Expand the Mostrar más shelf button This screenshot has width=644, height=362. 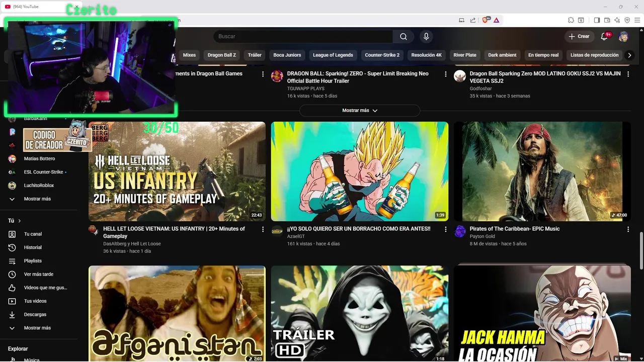[x=360, y=111]
